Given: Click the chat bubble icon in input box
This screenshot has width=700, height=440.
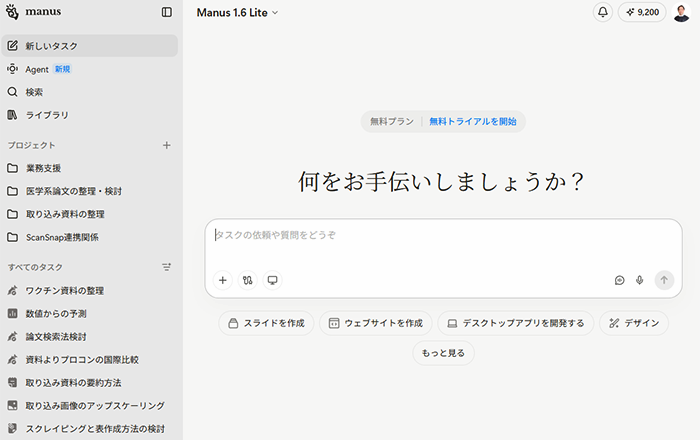Looking at the screenshot, I should (619, 280).
